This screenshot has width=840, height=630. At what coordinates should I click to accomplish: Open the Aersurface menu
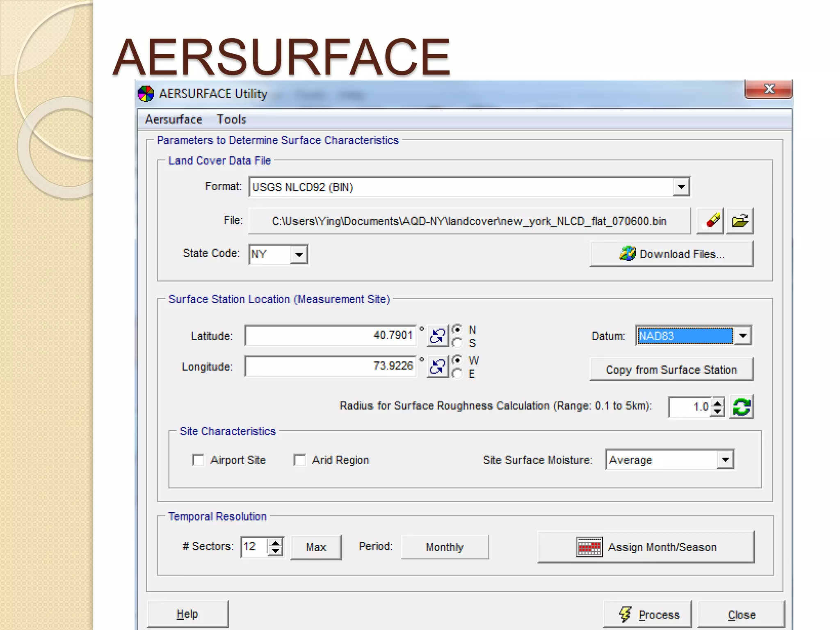[173, 119]
